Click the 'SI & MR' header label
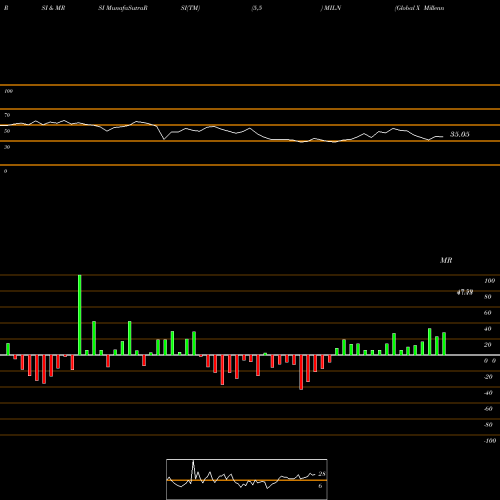This screenshot has height=500, width=500. pos(53,8)
